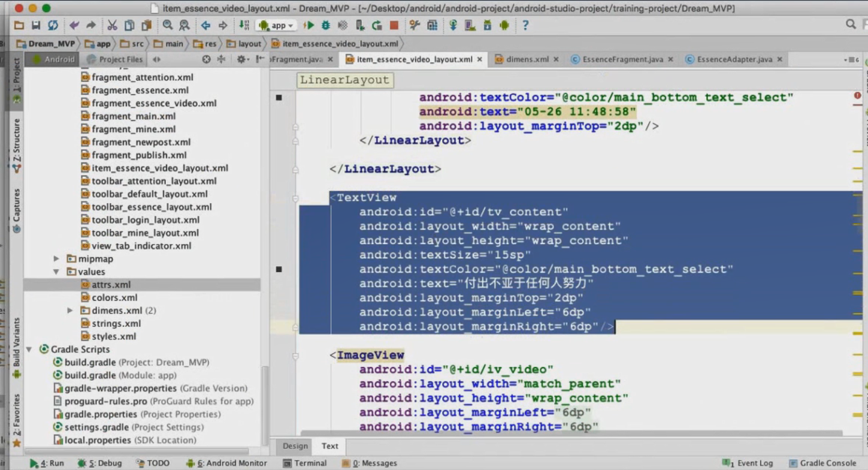The image size is (868, 470).
Task: Open Find with the magnifier icon
Action: tap(168, 25)
